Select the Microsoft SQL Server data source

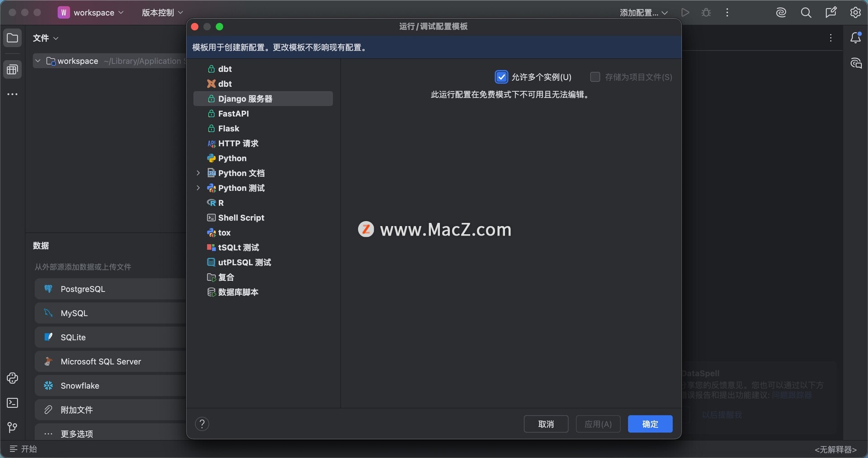coord(110,362)
